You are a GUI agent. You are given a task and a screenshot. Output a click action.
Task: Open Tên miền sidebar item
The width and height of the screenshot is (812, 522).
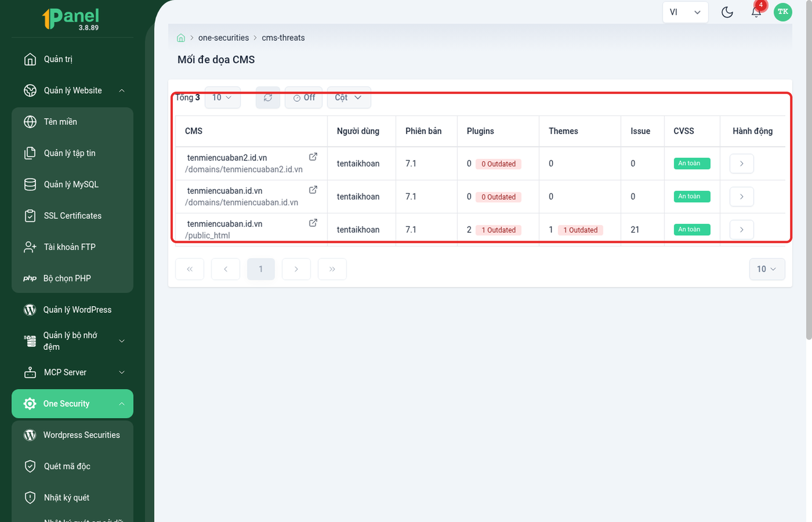(72, 122)
